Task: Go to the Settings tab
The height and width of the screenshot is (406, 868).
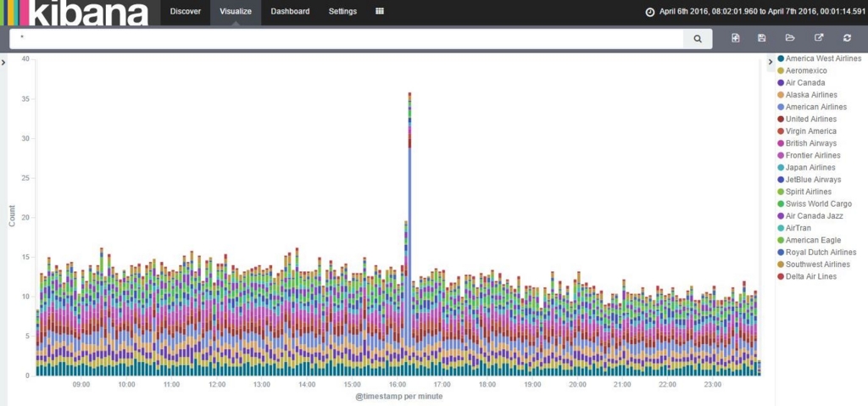Action: click(x=342, y=11)
